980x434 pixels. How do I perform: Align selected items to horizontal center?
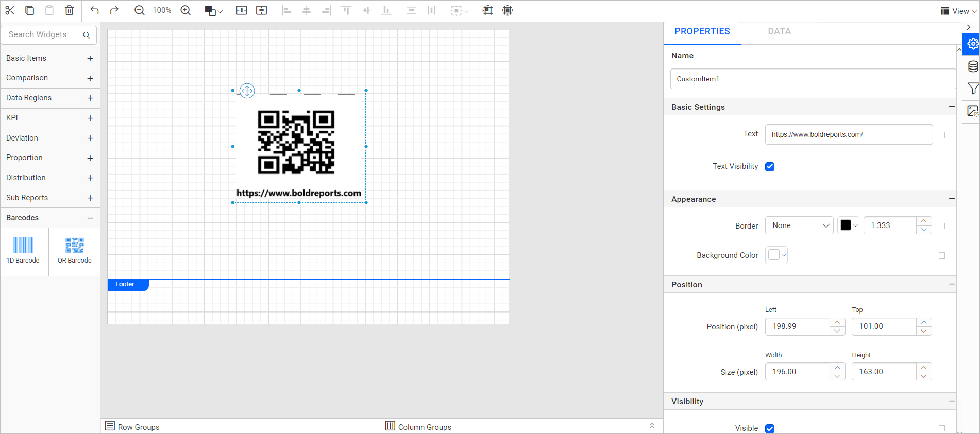point(307,10)
